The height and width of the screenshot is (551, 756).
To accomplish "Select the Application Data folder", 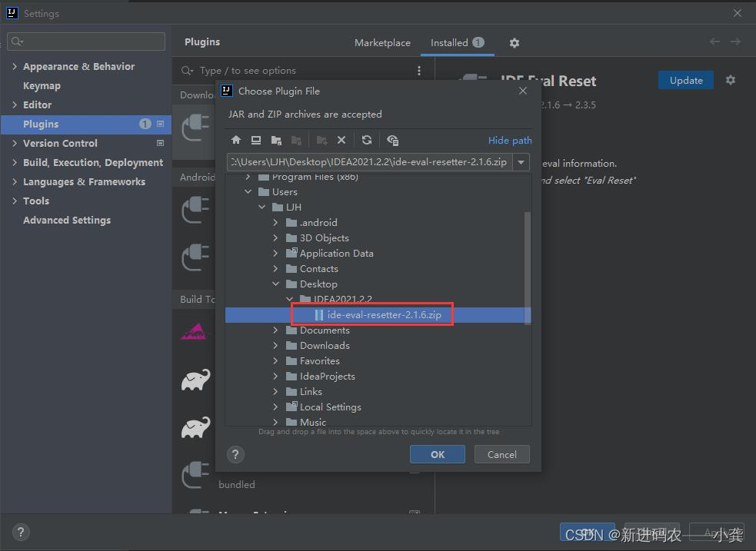I will point(337,254).
